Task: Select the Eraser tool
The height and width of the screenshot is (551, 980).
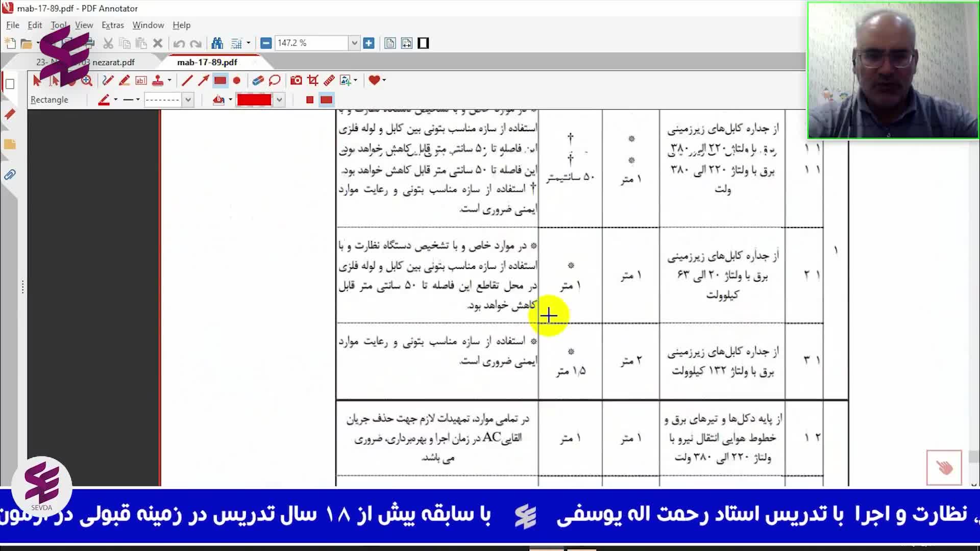Action: tap(258, 80)
